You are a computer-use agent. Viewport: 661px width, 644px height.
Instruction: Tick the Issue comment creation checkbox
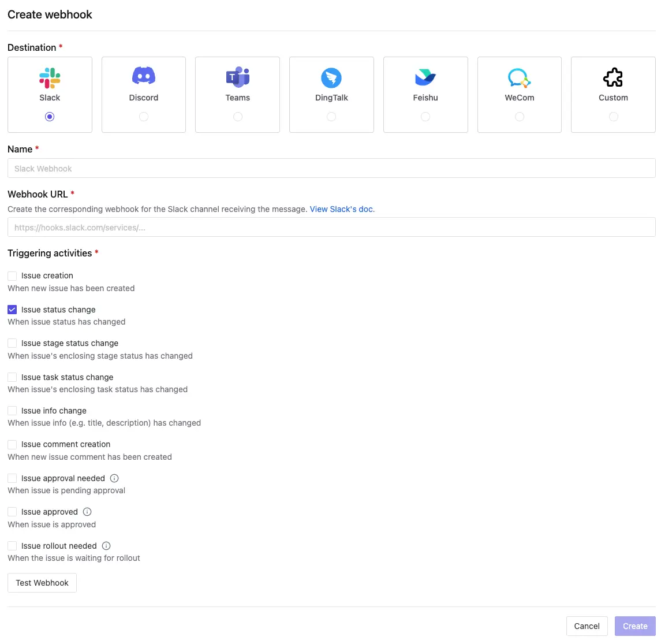(12, 445)
